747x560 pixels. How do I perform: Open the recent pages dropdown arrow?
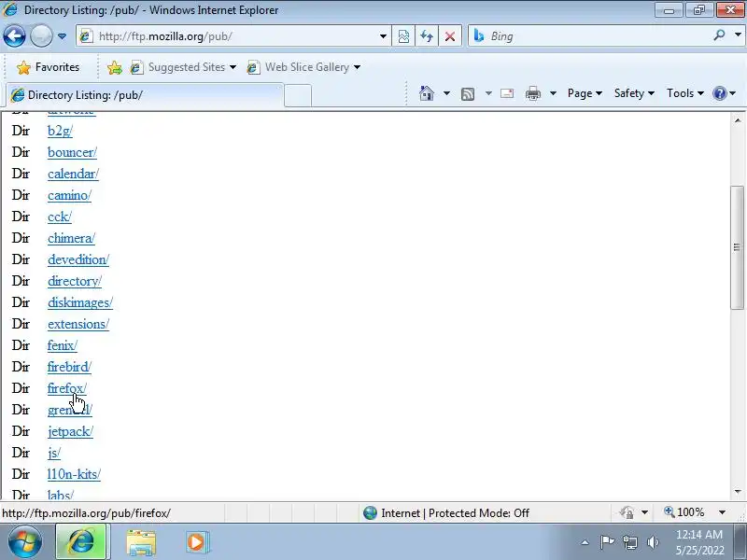pyautogui.click(x=62, y=36)
